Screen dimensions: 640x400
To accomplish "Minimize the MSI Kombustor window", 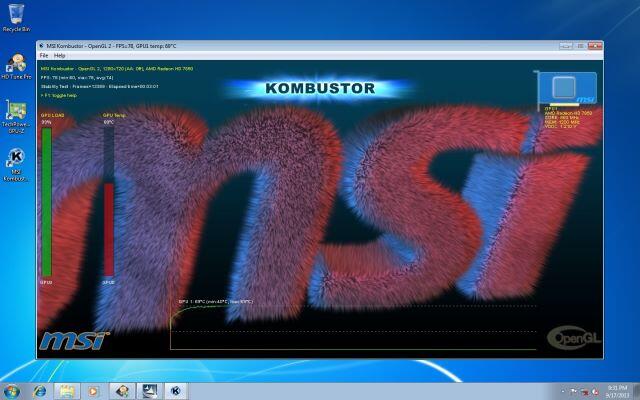I will point(566,46).
